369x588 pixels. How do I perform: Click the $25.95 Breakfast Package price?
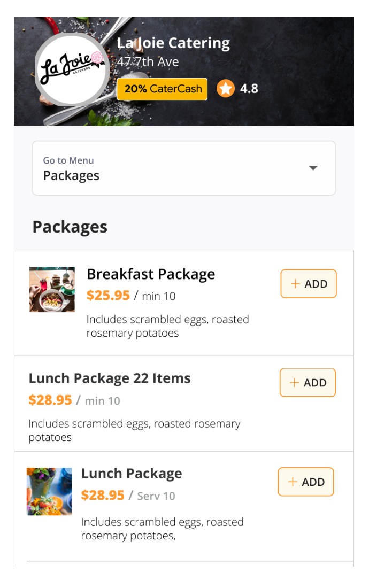pyautogui.click(x=108, y=296)
